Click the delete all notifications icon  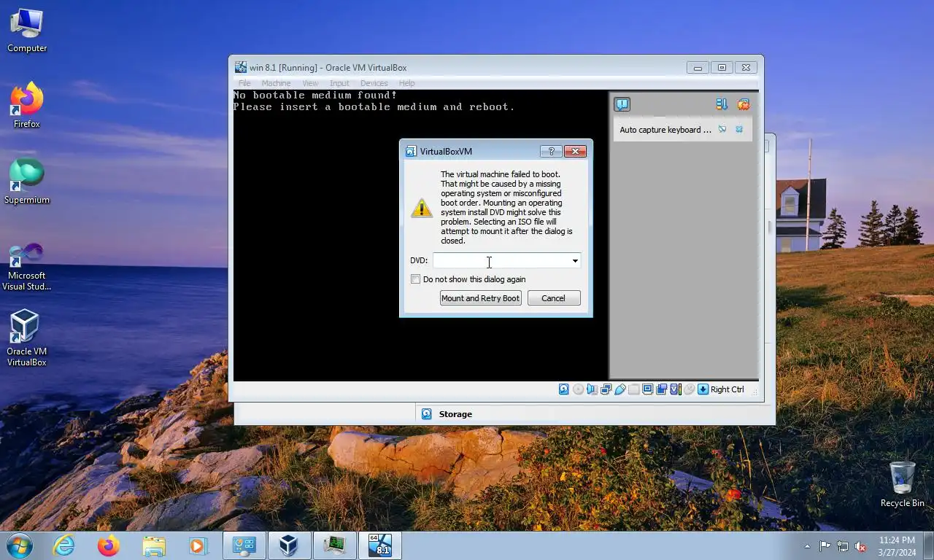tap(744, 104)
